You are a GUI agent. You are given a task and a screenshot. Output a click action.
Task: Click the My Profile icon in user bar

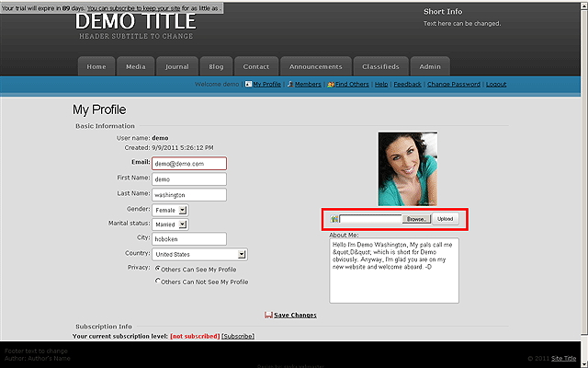[x=248, y=84]
